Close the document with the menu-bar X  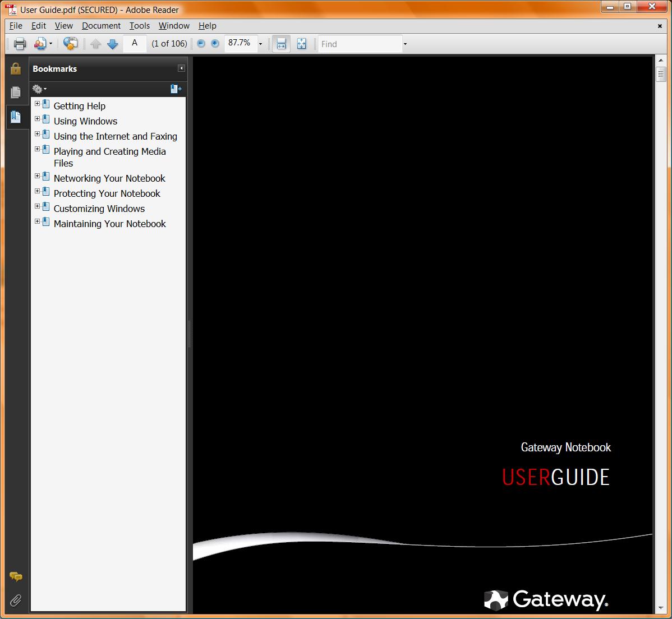(x=660, y=26)
